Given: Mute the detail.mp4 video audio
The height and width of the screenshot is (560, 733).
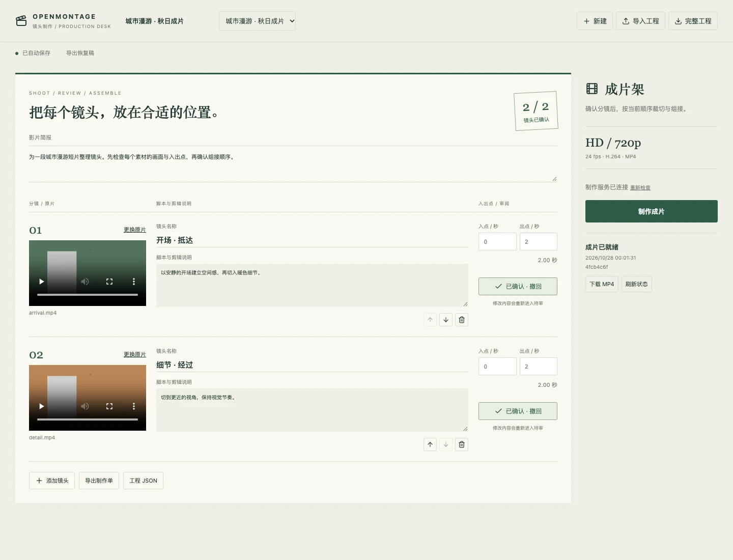Looking at the screenshot, I should tap(85, 406).
